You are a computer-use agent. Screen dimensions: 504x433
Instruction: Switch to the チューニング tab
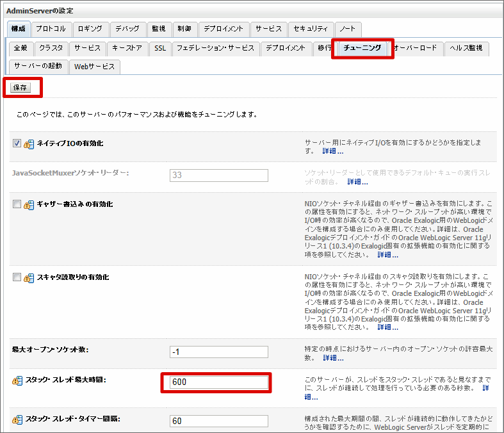point(362,48)
